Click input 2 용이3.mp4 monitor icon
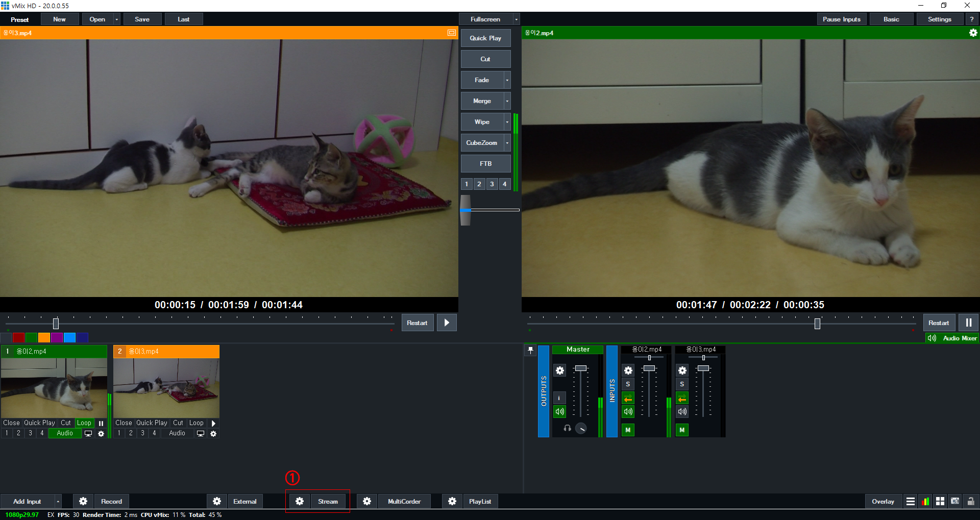 pyautogui.click(x=201, y=433)
